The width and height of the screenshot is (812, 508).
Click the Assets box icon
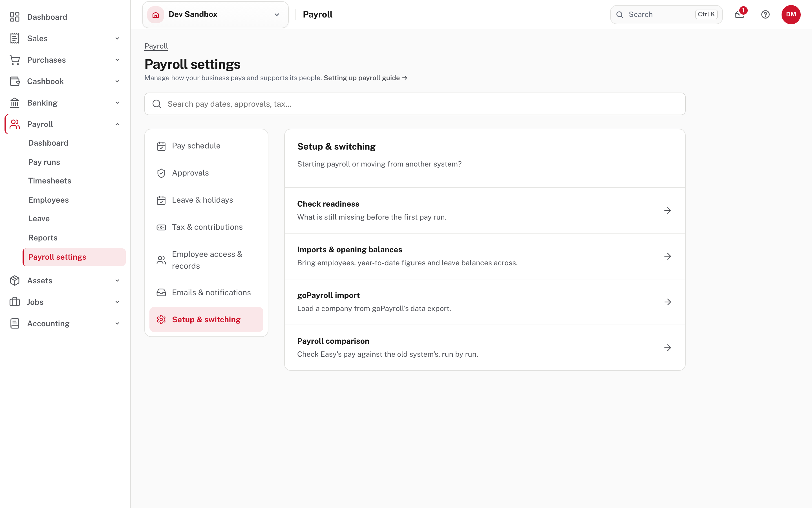coord(14,281)
